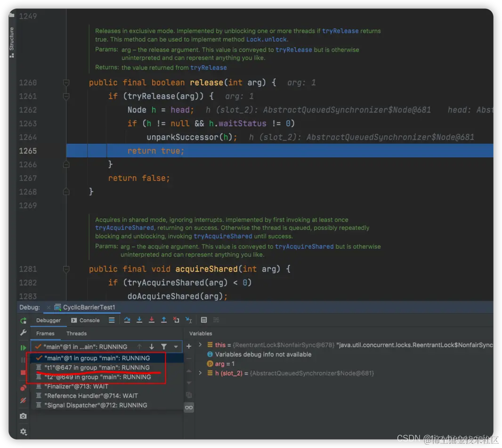The image size is (502, 448).
Task: Switch to the Debugger tab
Action: [x=49, y=320]
